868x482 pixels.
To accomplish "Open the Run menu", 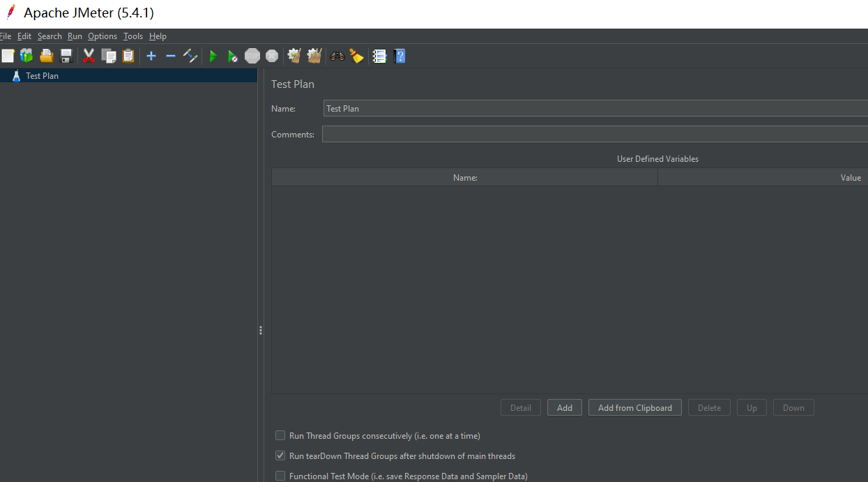I will (75, 36).
